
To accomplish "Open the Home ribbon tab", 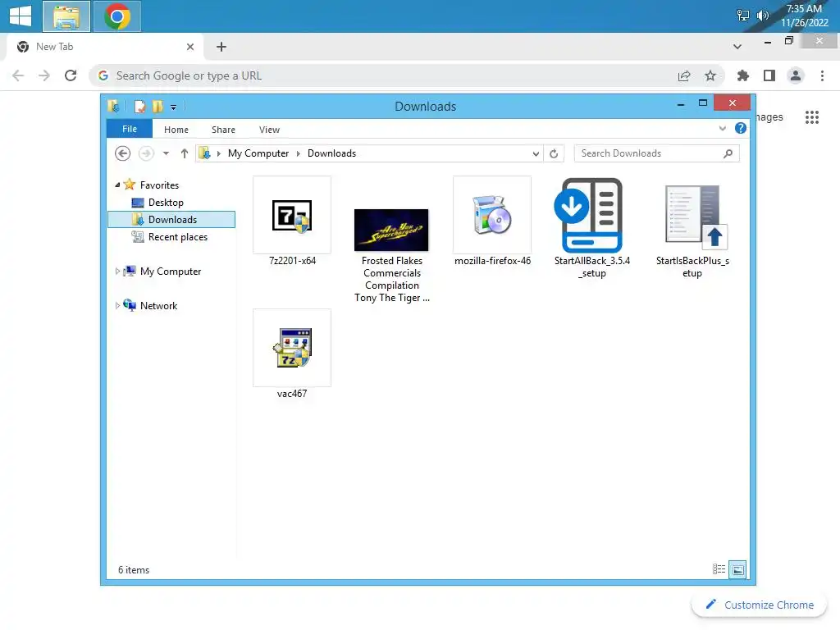I will click(176, 130).
